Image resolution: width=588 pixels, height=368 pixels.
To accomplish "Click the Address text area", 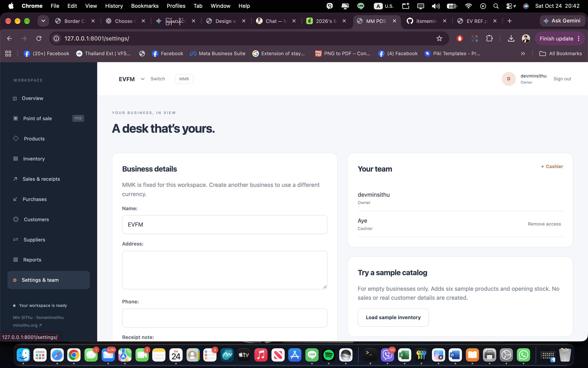I will click(x=225, y=270).
